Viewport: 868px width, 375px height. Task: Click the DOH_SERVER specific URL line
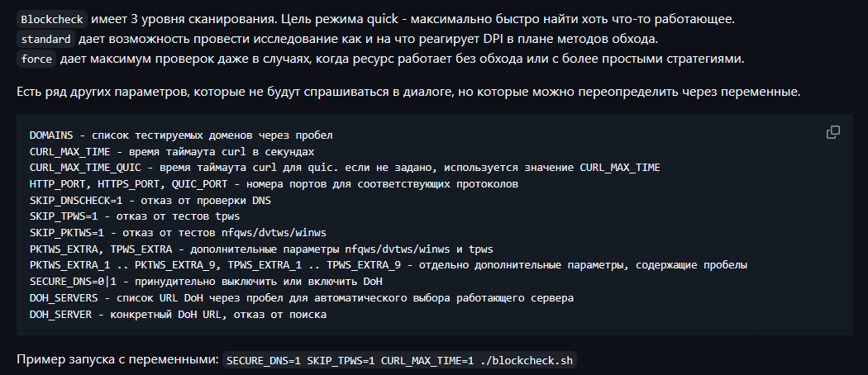click(x=178, y=314)
